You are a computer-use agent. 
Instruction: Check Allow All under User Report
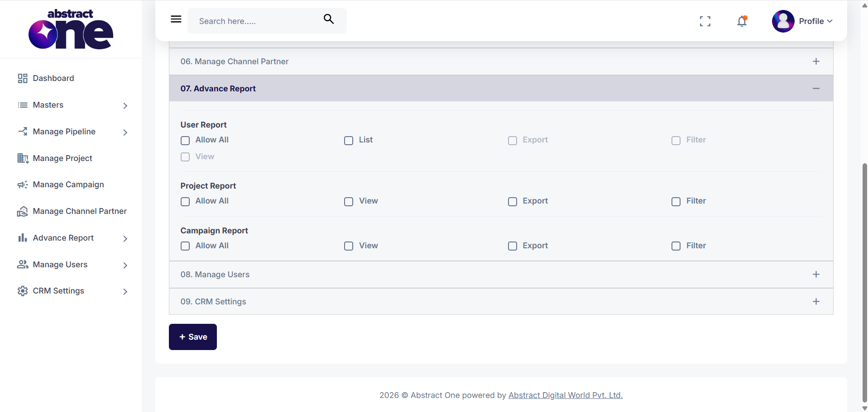pos(185,141)
